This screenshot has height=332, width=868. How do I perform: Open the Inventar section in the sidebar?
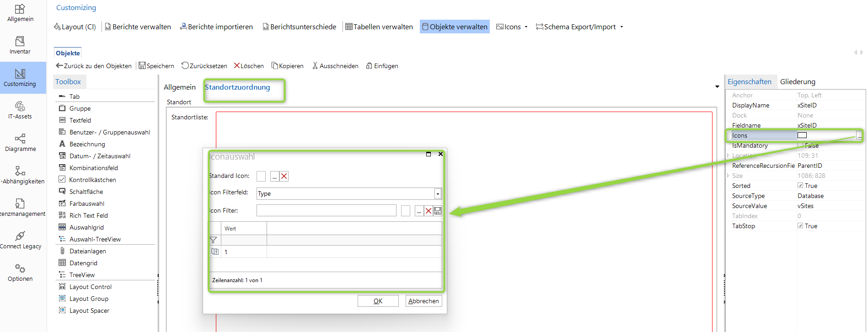pos(20,45)
